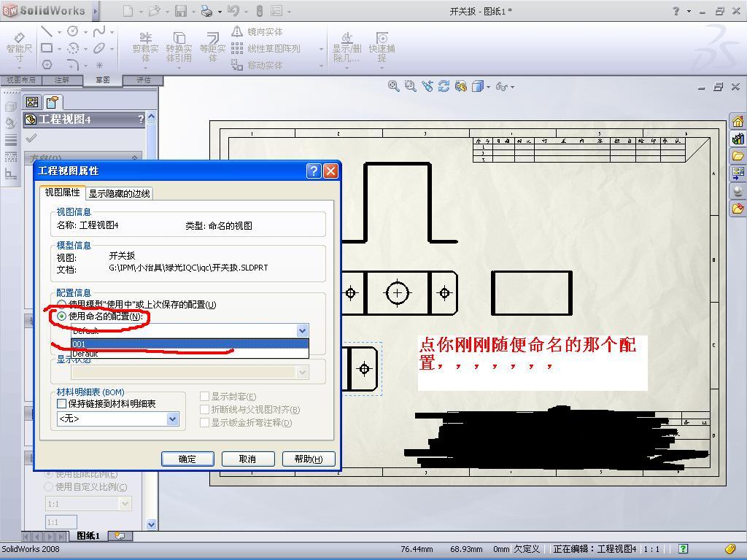Viewport: 747px width, 560px height.
Task: Click the 1:1 custom scale input field
Action: tap(61, 522)
